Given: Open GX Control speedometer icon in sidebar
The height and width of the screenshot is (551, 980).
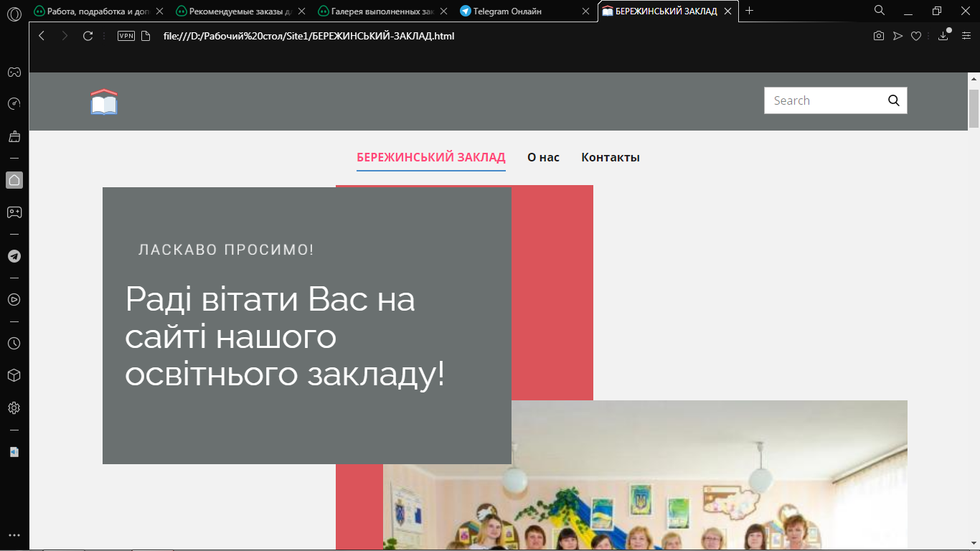Looking at the screenshot, I should [14, 104].
